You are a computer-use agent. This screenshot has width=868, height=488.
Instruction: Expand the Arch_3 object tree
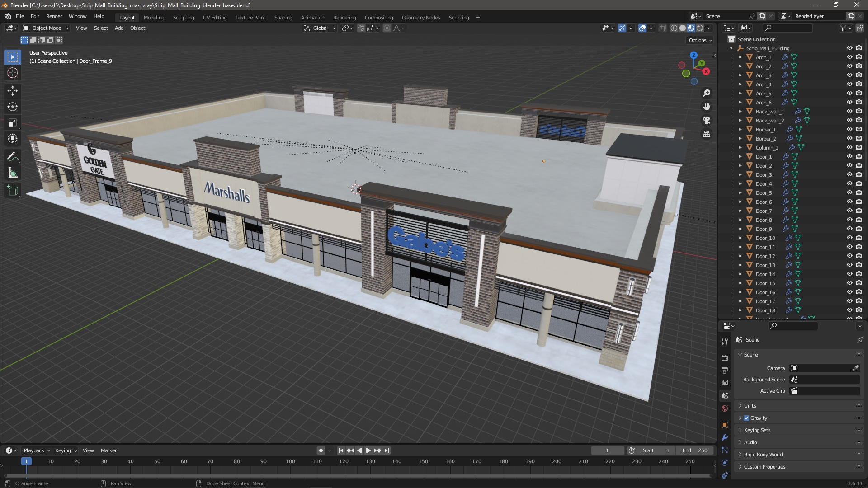(741, 75)
